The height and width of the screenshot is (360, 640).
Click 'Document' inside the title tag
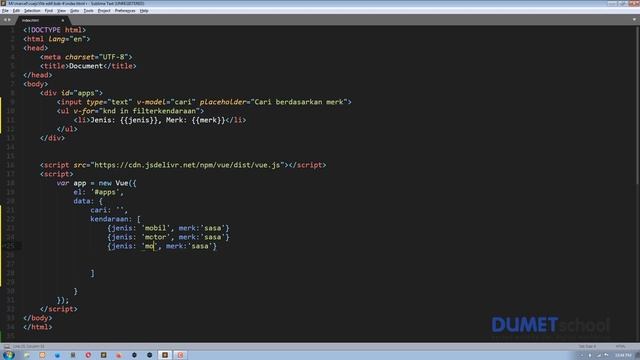pyautogui.click(x=86, y=66)
